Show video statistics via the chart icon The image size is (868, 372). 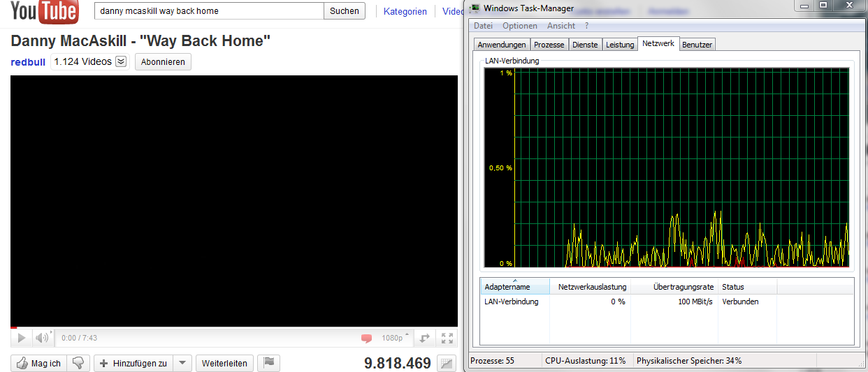(x=445, y=363)
